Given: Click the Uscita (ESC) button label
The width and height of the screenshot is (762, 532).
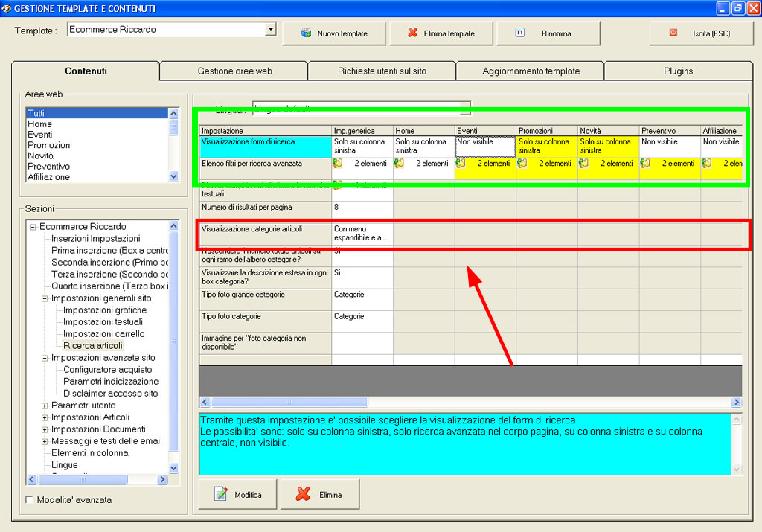Looking at the screenshot, I should [709, 33].
